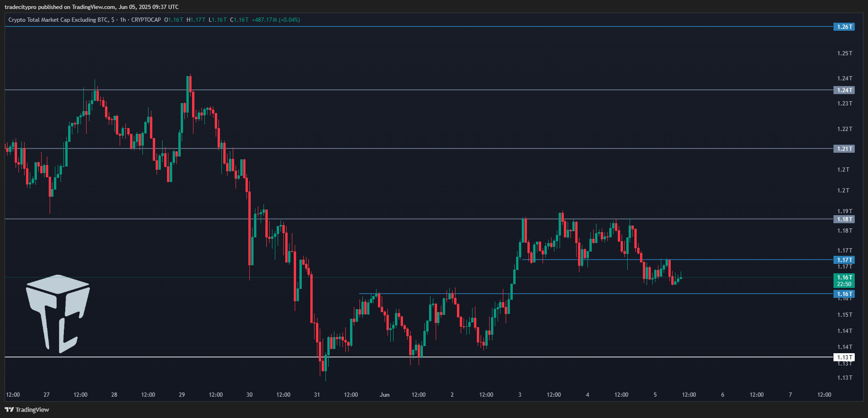This screenshot has width=868, height=418.
Task: Click the 7 date label on the time axis
Action: (x=790, y=394)
